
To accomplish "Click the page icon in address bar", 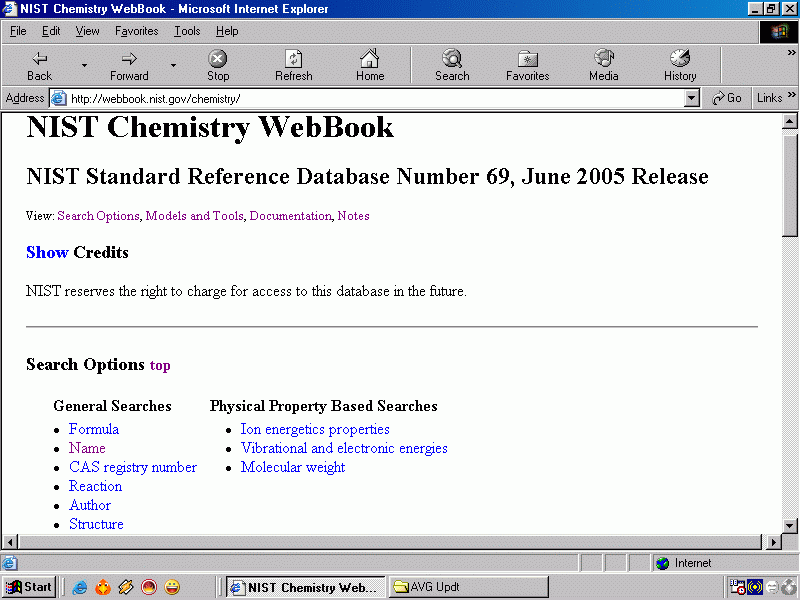I will point(59,98).
